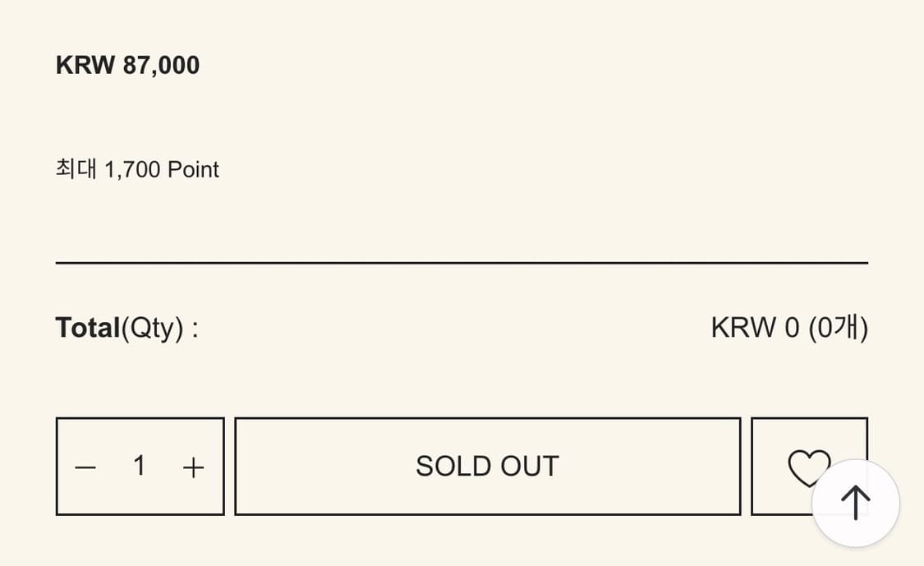Click the 87,000 figure in the price
The width and height of the screenshot is (924, 566).
[x=161, y=65]
